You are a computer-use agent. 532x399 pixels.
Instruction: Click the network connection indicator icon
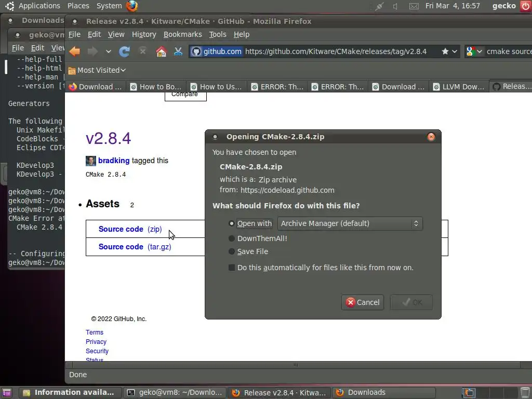pos(379,6)
